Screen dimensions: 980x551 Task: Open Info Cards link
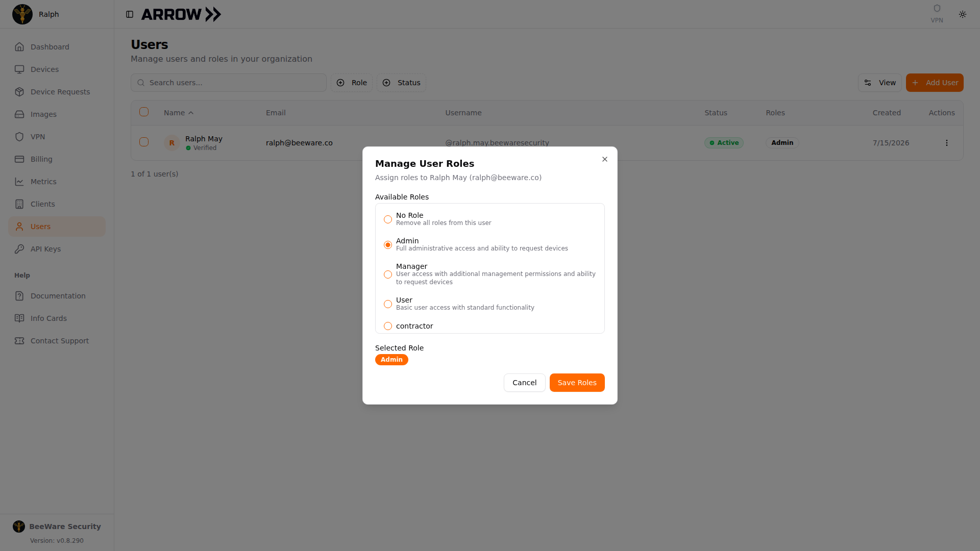[x=57, y=318]
